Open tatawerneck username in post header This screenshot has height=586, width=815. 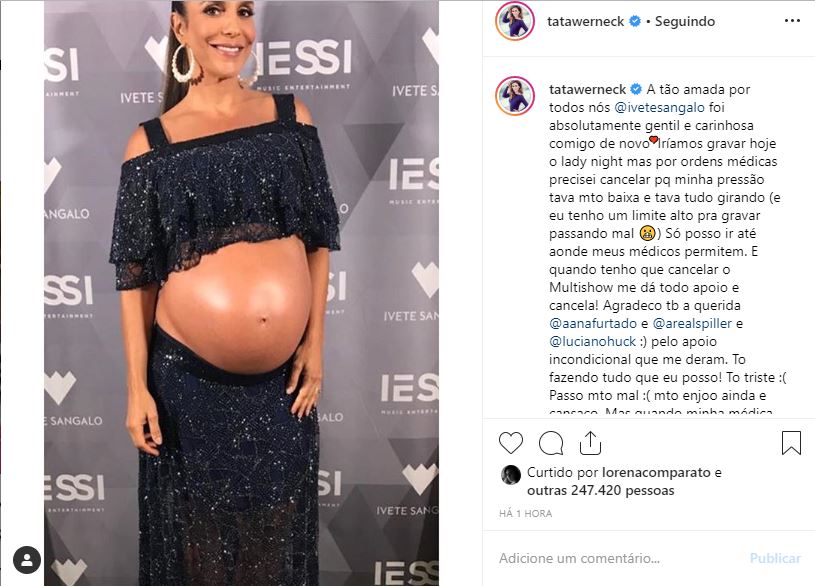(585, 21)
